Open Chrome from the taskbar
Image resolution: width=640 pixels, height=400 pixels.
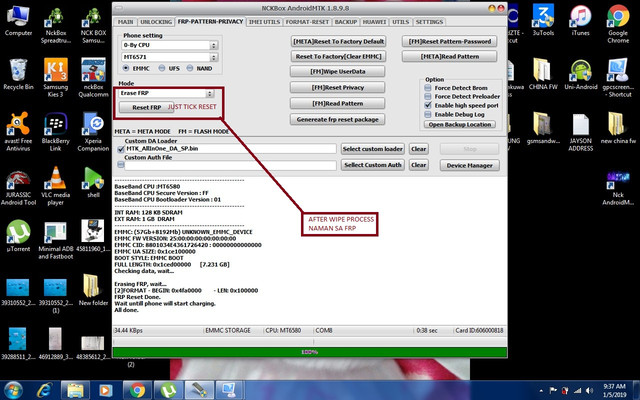click(137, 391)
